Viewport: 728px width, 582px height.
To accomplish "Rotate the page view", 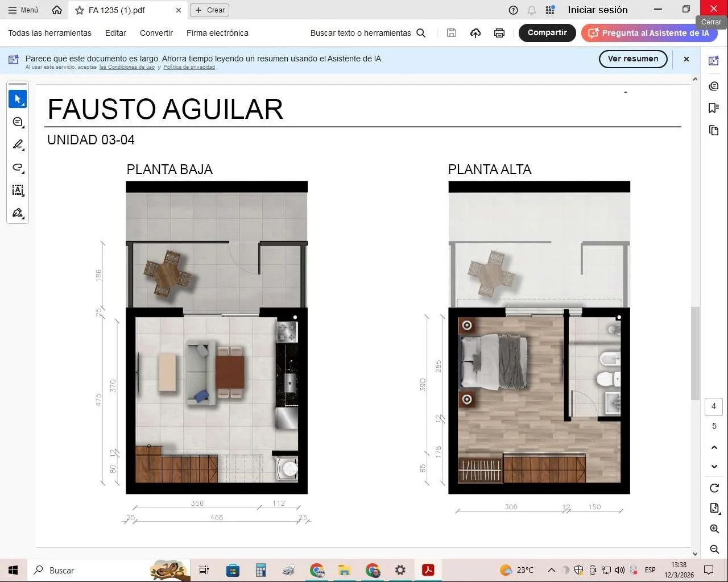I will tap(714, 488).
